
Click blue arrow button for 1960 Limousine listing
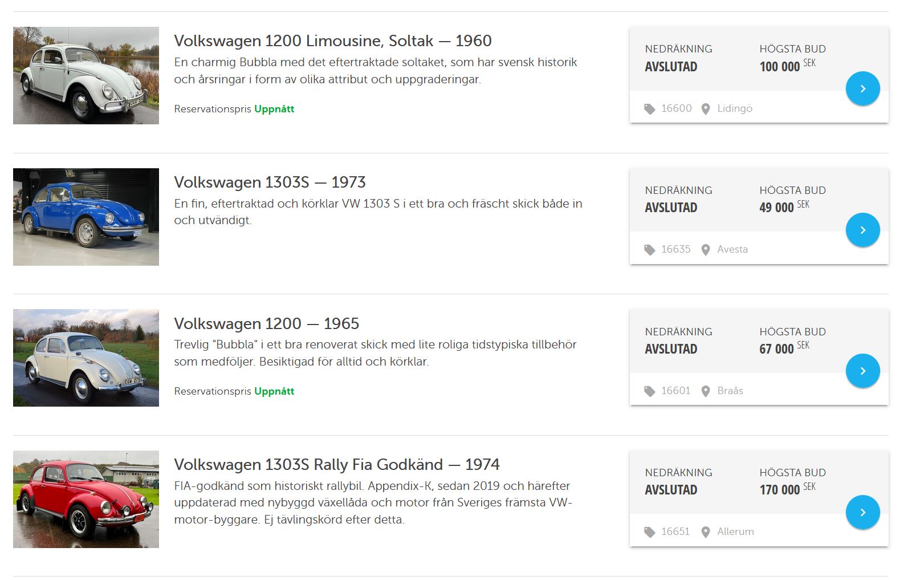pos(862,88)
